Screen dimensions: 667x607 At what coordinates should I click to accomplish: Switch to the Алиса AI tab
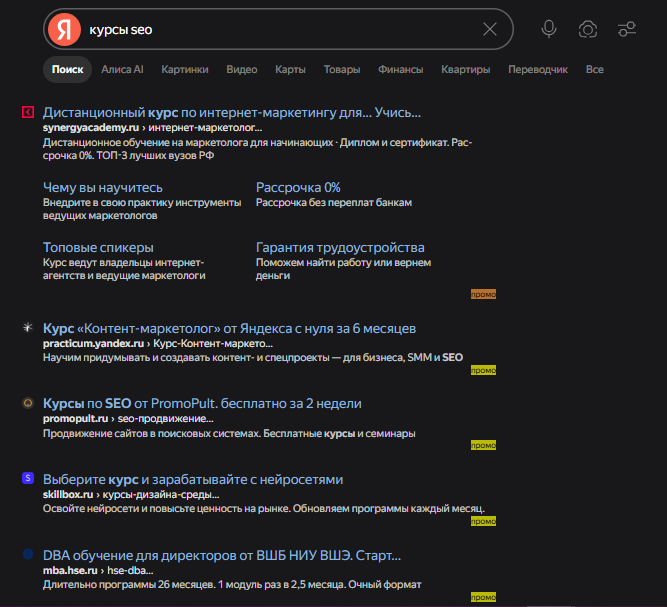click(122, 69)
